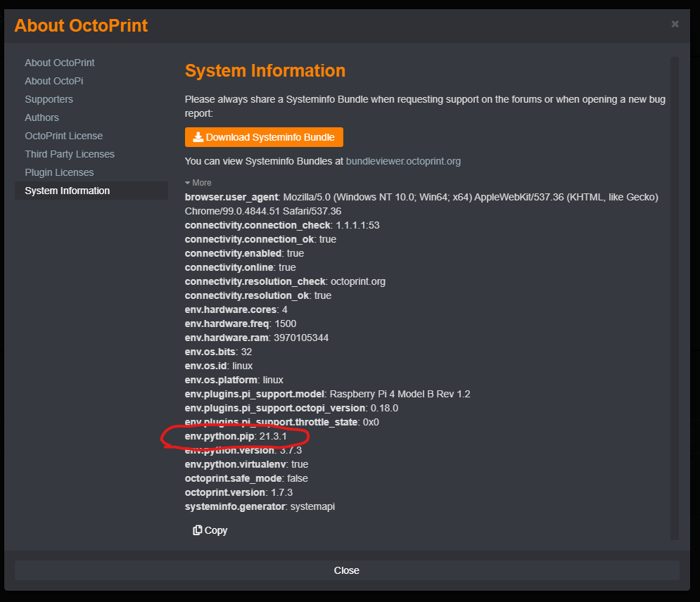View the Supporters page

tap(49, 99)
